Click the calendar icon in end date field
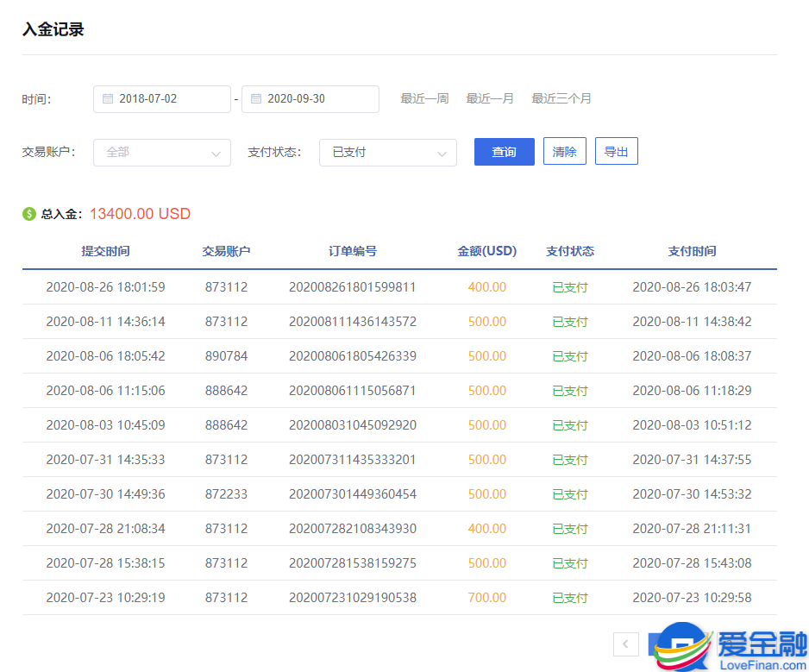The height and width of the screenshot is (672, 809). [256, 98]
